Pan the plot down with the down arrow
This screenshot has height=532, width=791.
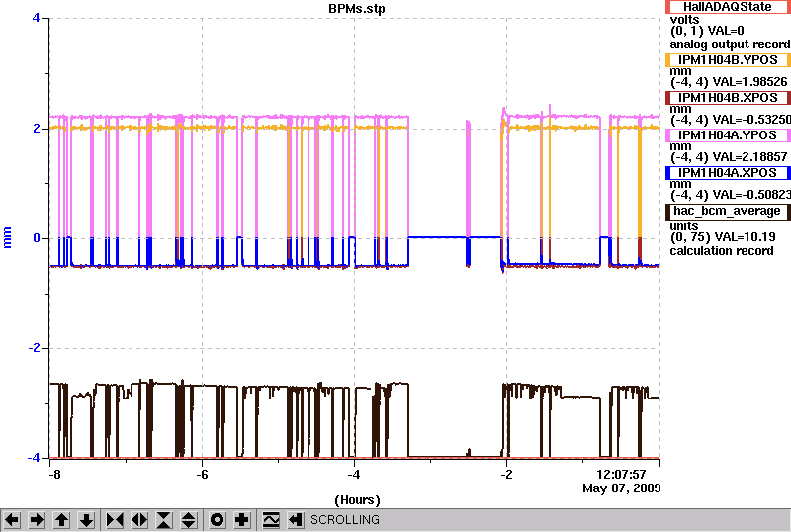click(x=86, y=520)
